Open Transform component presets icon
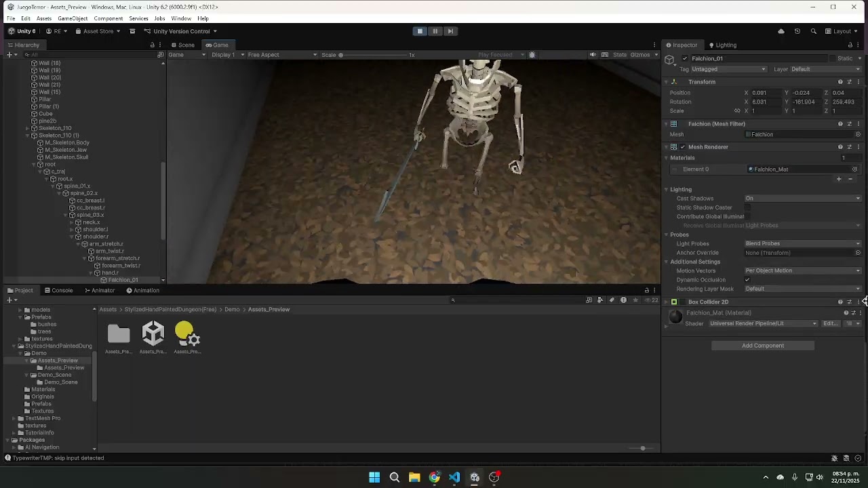868x488 pixels. point(849,82)
